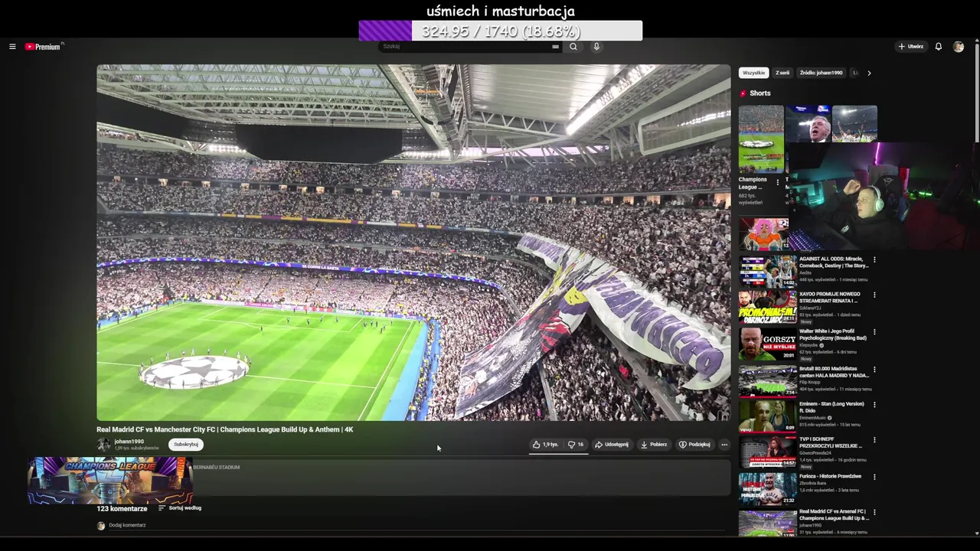980x551 pixels.
Task: Open Sortuj według comment sorting
Action: [x=180, y=508]
